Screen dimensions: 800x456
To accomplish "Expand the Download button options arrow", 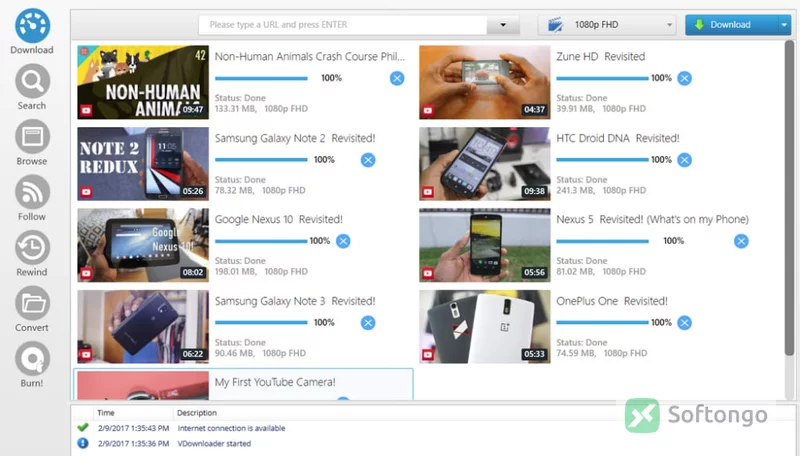I will pyautogui.click(x=784, y=24).
